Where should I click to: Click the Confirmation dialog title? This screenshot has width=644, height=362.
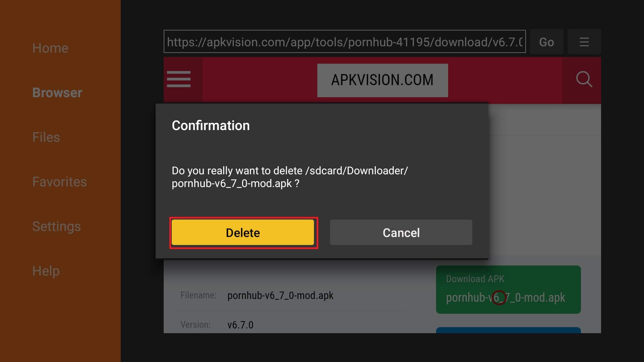211,125
